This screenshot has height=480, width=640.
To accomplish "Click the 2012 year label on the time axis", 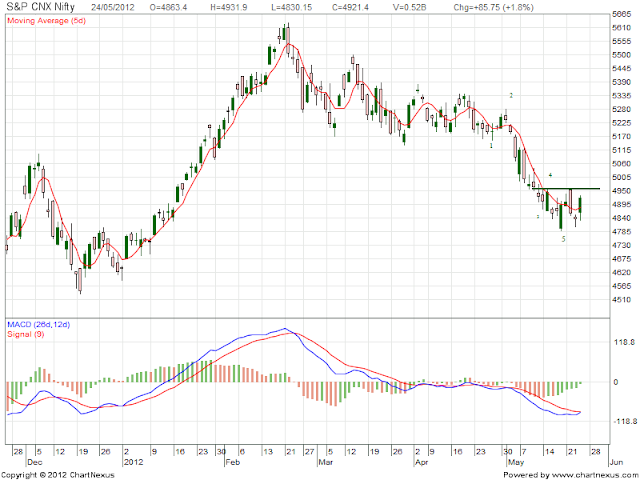I will [133, 462].
